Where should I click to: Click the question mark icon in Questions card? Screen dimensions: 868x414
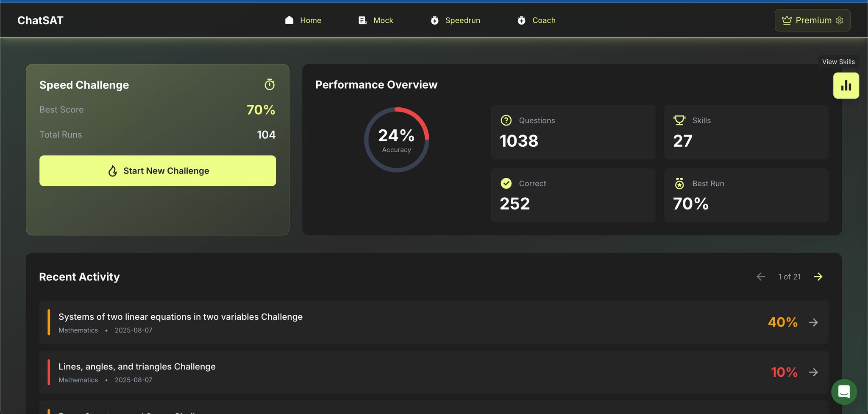(x=506, y=120)
